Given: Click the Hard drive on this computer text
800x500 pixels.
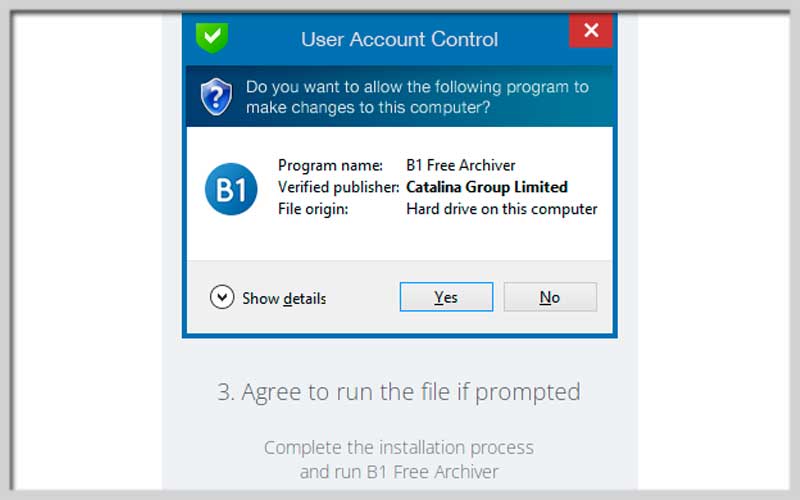Looking at the screenshot, I should tap(502, 209).
